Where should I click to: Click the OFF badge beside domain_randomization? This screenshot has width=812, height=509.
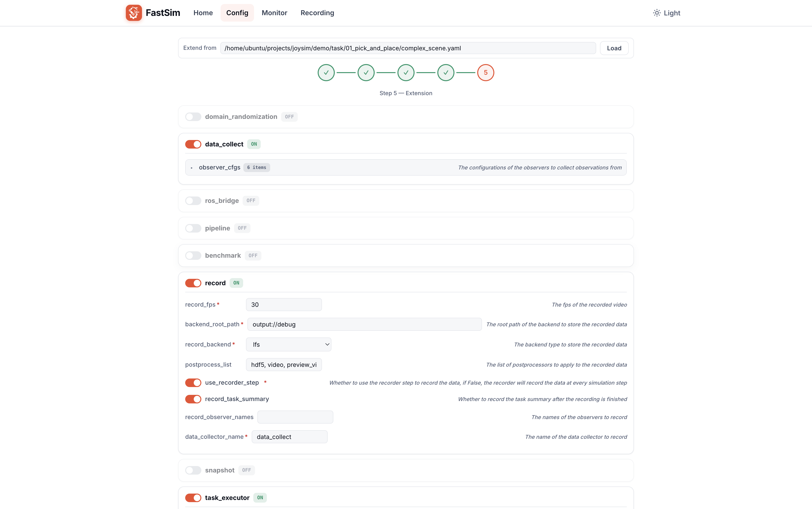click(289, 117)
